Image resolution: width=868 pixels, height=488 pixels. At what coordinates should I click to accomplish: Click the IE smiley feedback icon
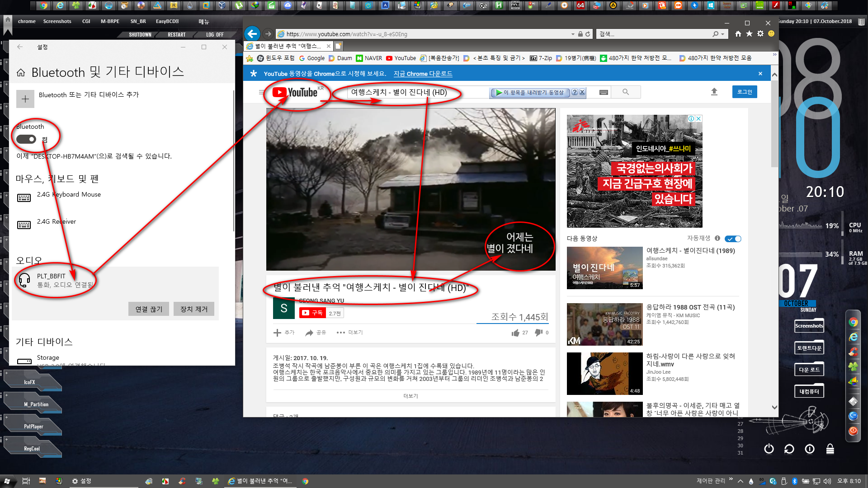point(771,34)
